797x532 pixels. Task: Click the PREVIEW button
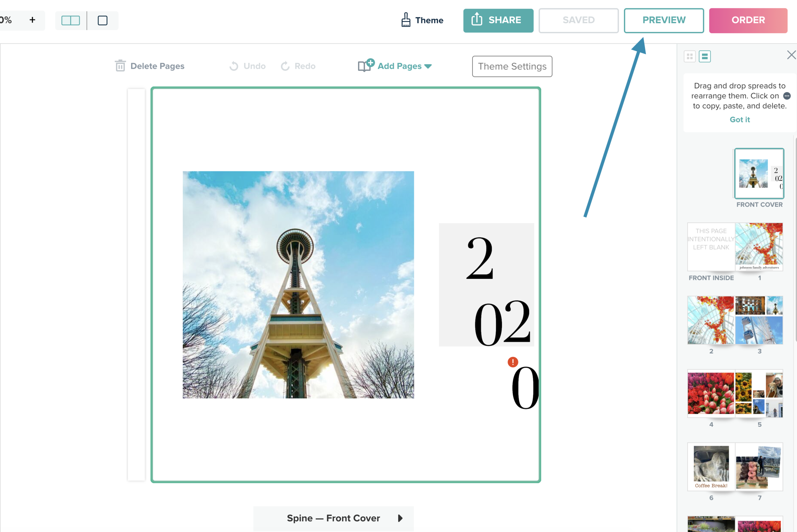click(664, 20)
